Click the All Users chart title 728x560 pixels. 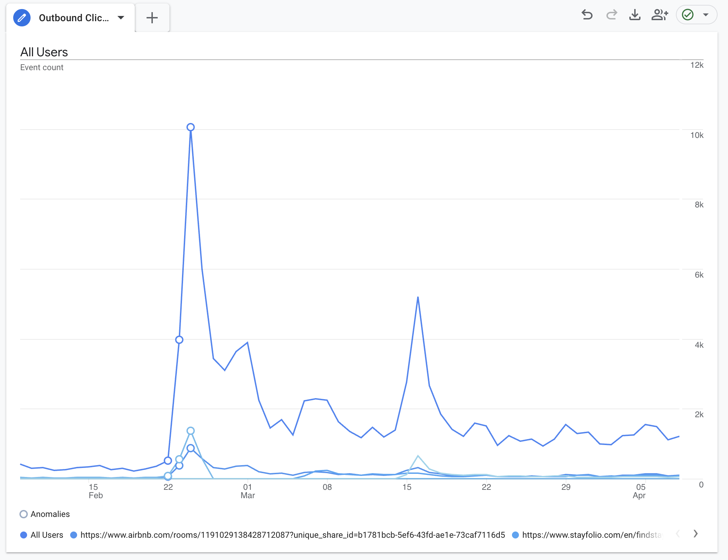pos(44,52)
